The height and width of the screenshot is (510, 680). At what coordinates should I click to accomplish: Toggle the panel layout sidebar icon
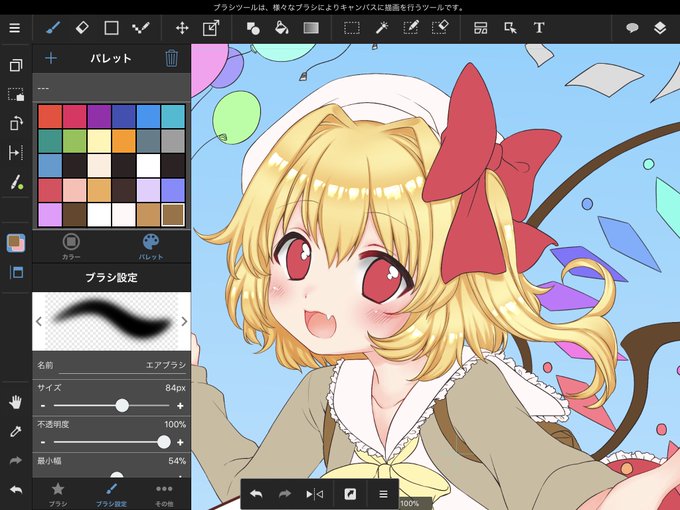16,272
